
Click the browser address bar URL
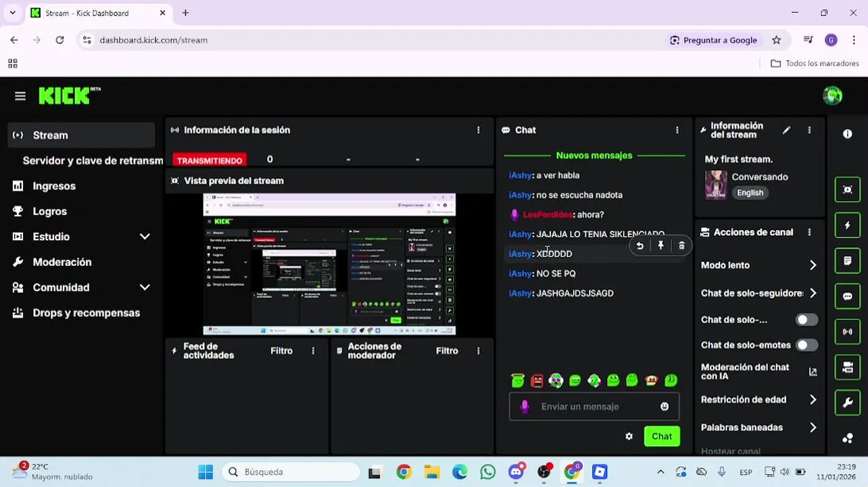tap(153, 40)
